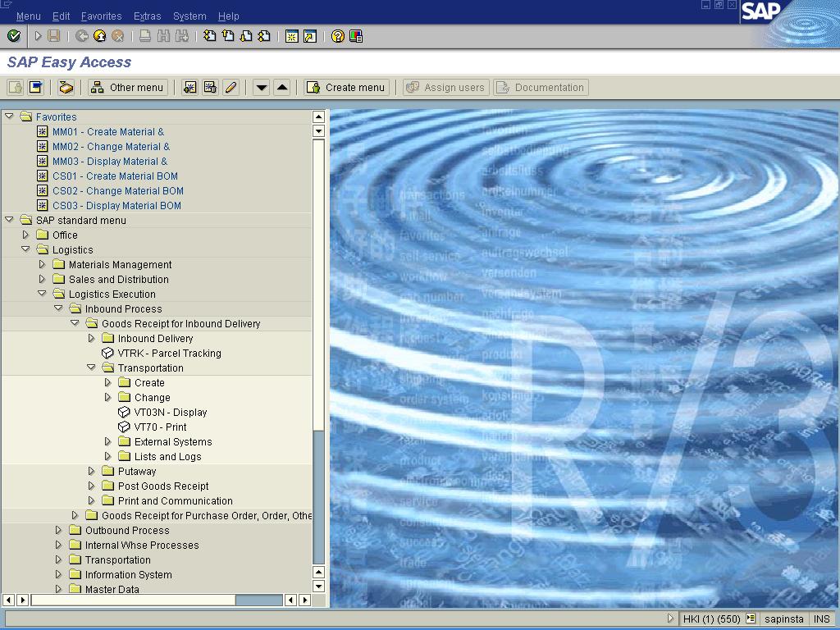Click the Add to Favorites icon
840x630 pixels.
point(190,88)
